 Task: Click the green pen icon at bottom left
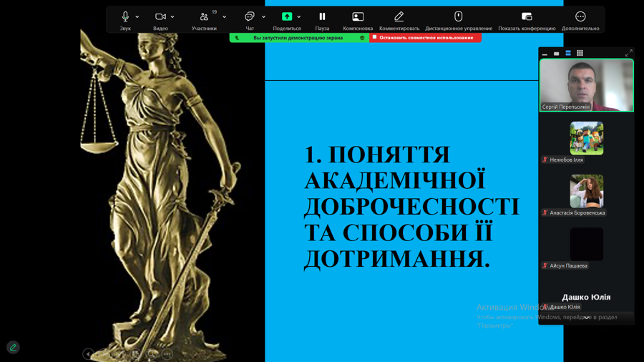coord(13,347)
